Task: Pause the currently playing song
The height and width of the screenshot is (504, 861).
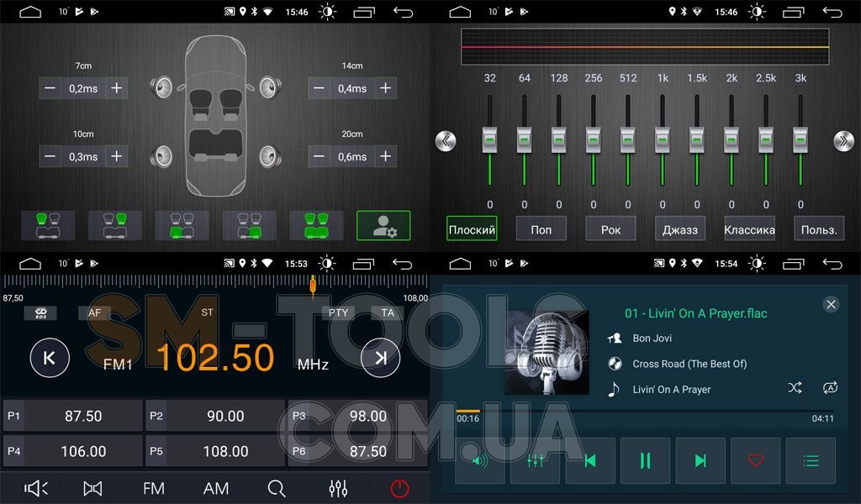Action: 645,460
